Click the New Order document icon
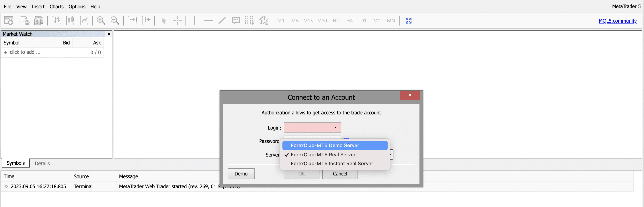 pyautogui.click(x=25, y=21)
